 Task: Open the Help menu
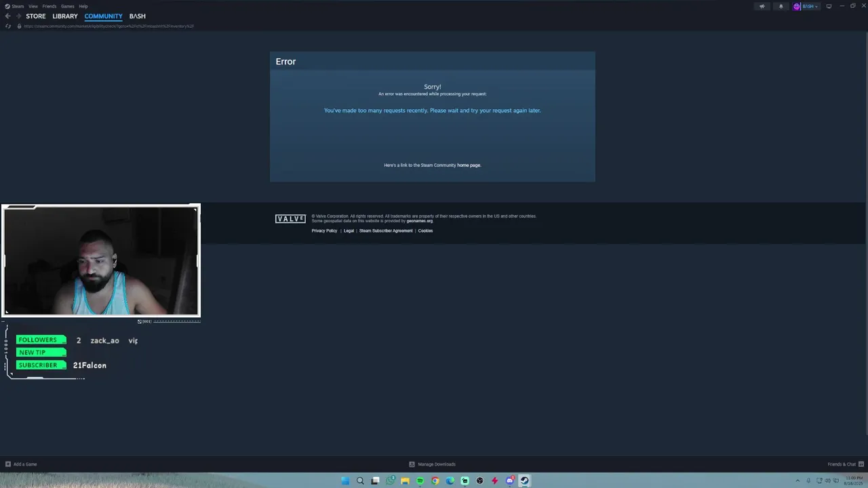[x=83, y=6]
